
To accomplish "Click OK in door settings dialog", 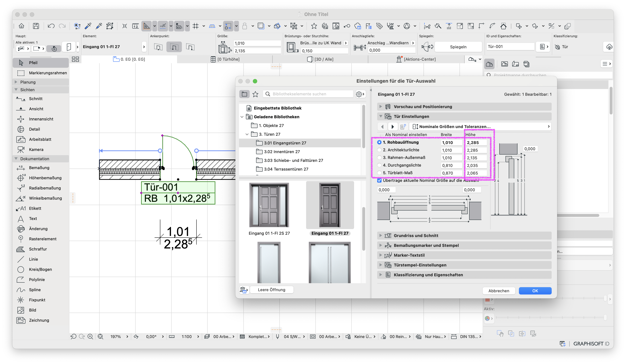I will pos(535,291).
